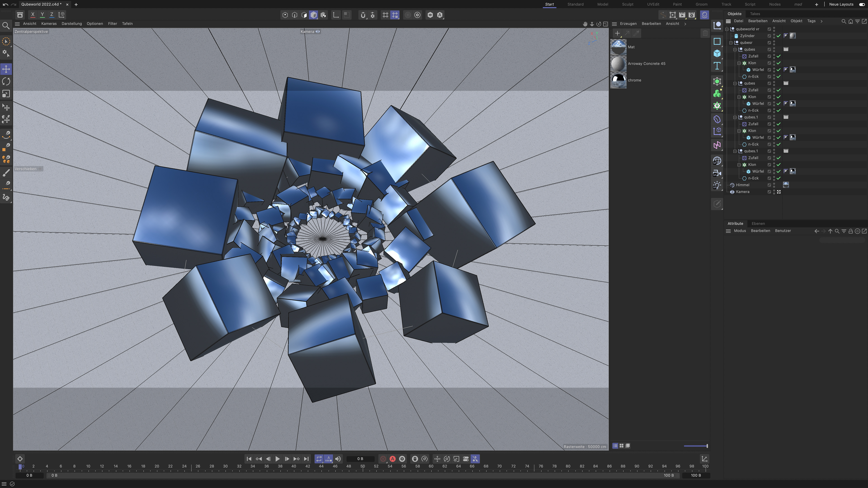868x488 pixels.
Task: Adjust the material thumbnail size slider
Action: [x=696, y=446]
